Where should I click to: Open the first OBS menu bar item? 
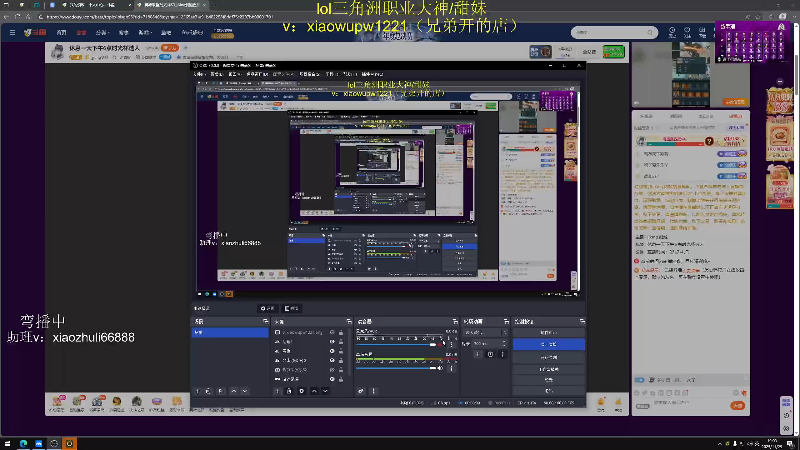coord(199,74)
